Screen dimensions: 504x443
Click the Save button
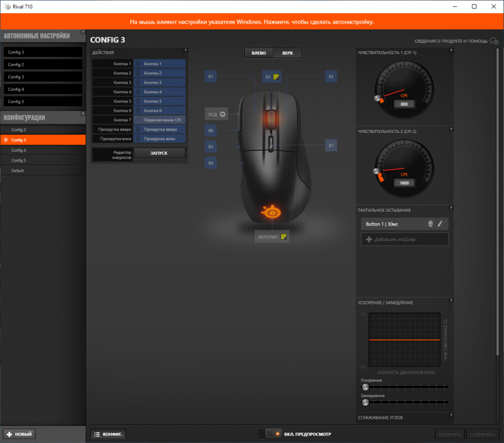(483, 434)
